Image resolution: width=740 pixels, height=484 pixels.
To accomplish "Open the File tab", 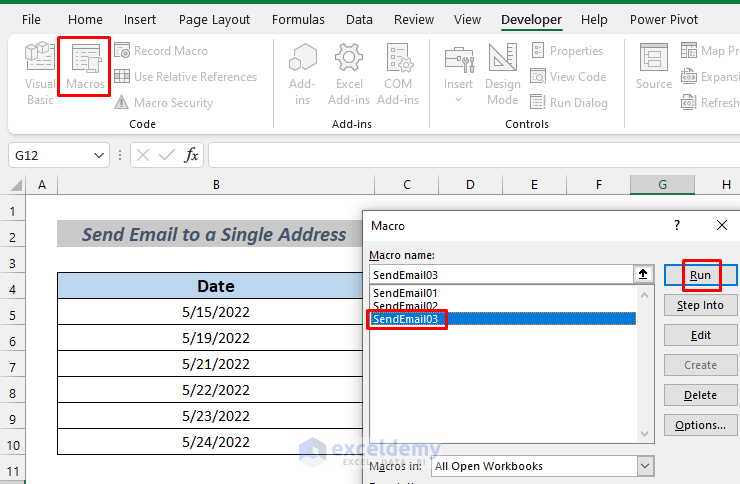I will (x=31, y=19).
